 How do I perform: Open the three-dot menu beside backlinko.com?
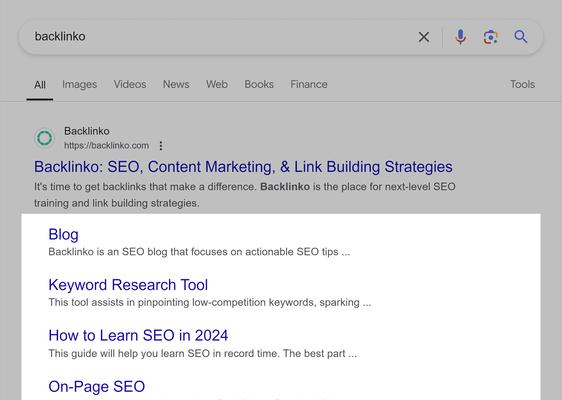pos(161,146)
